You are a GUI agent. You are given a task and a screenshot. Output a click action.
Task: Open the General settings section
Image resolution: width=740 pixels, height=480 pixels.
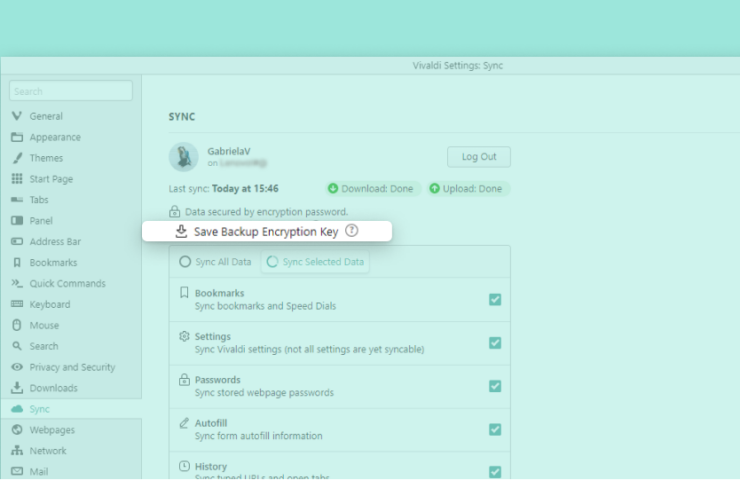[71, 116]
